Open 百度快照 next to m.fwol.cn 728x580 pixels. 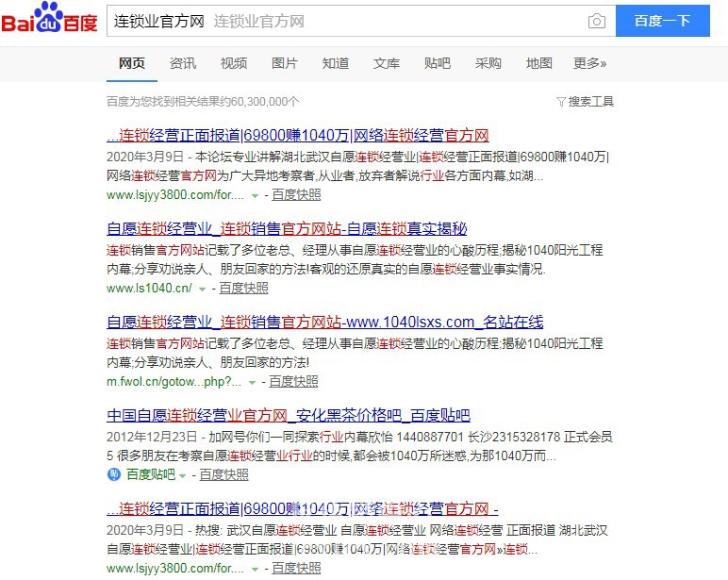click(293, 382)
